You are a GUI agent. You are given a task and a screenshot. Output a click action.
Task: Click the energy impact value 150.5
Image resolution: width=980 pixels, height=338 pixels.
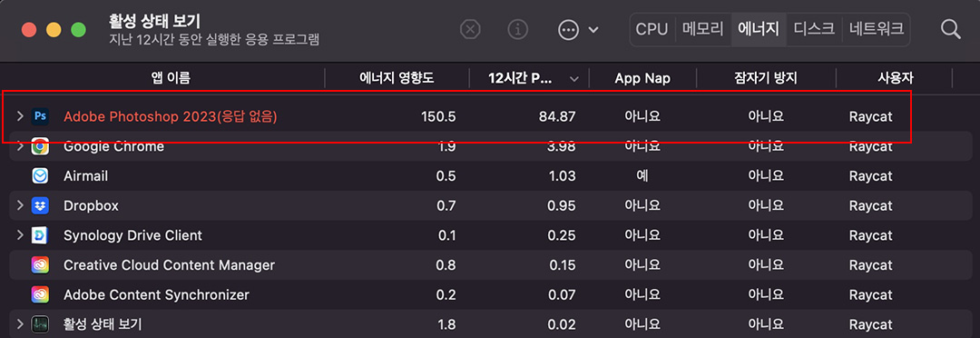[437, 116]
